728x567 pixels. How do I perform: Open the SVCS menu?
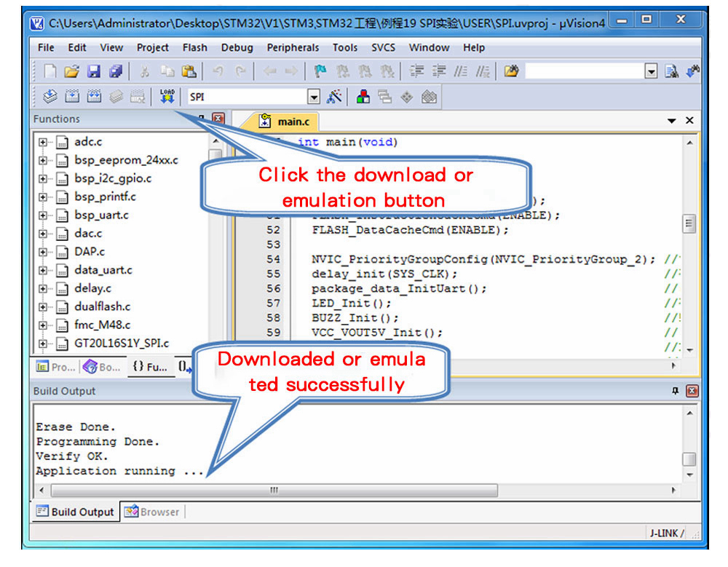(x=383, y=47)
